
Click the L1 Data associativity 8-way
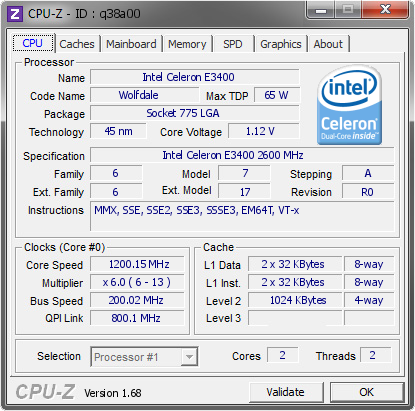369,264
